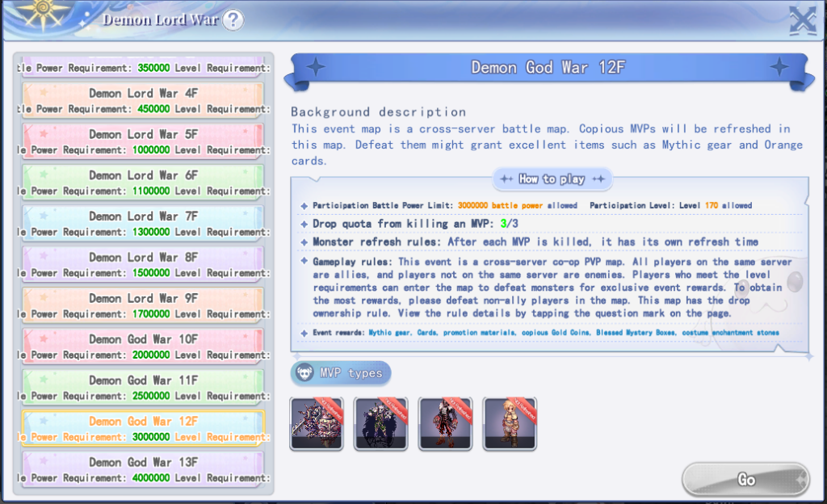
Task: Select the blonde-haired character MVP portrait
Action: (x=510, y=423)
